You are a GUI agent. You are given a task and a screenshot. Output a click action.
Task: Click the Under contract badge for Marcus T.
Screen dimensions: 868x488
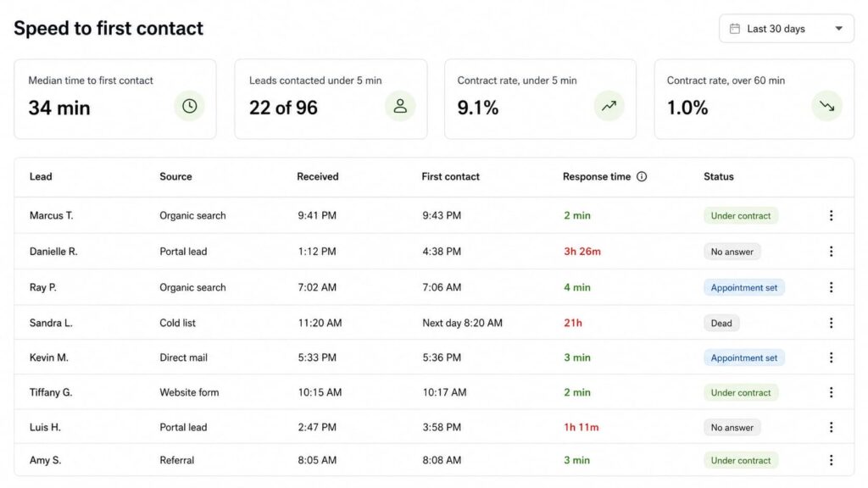click(741, 216)
